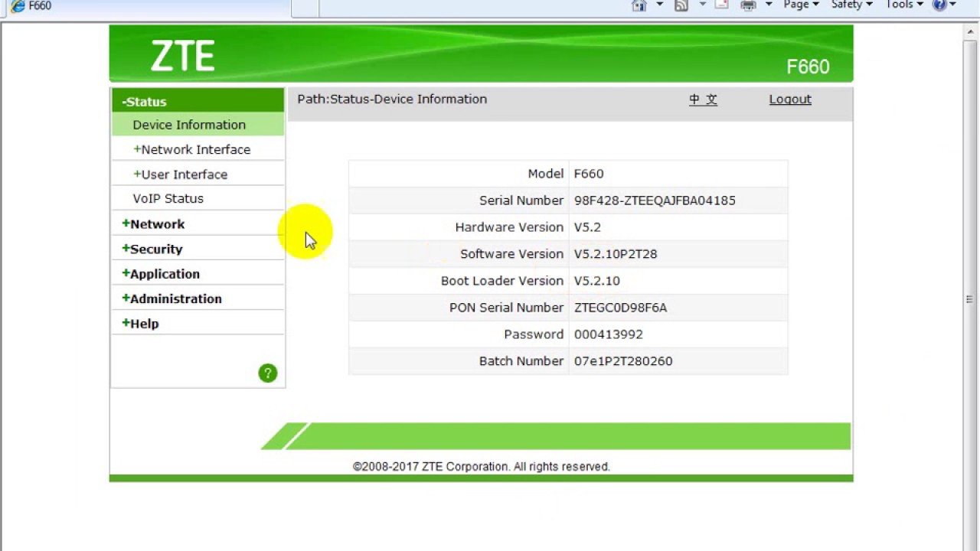980x551 pixels.
Task: Open the VoIP Status page
Action: pyautogui.click(x=168, y=198)
